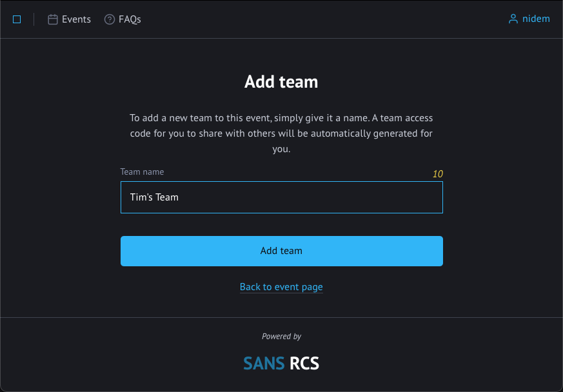Click the Add team page heading

pyautogui.click(x=281, y=82)
